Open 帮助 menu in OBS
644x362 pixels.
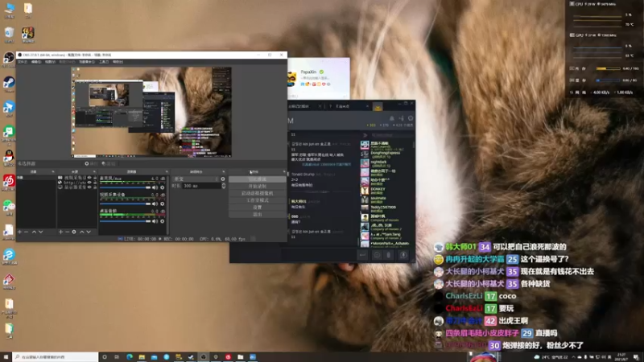[x=118, y=62]
